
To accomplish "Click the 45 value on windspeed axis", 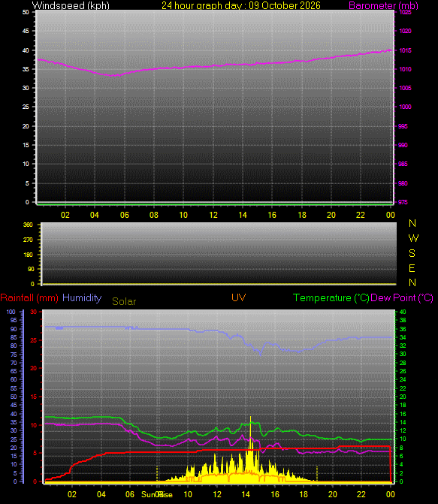I will [26, 32].
